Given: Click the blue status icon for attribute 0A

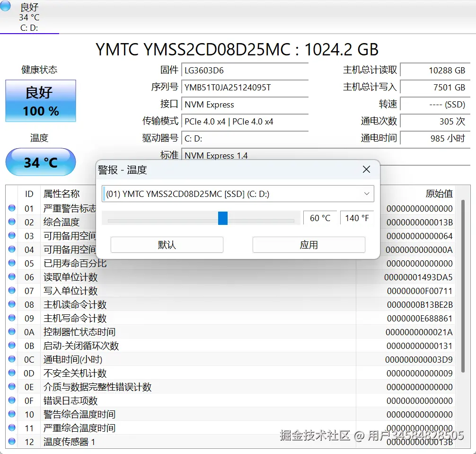Looking at the screenshot, I should [x=12, y=331].
